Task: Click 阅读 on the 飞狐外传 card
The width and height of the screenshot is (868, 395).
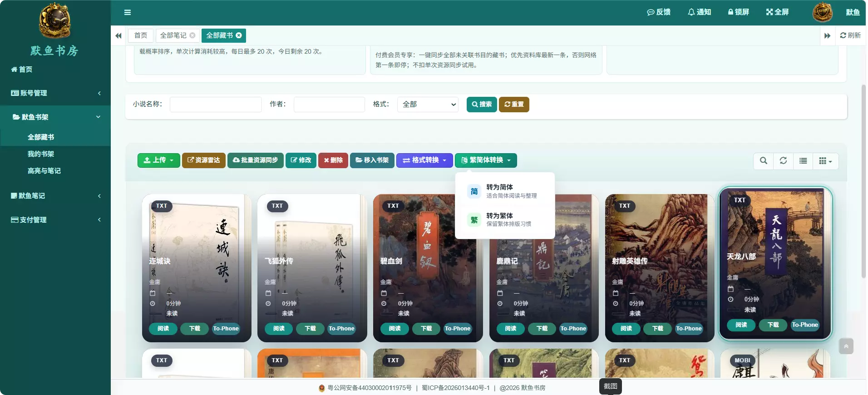Action: click(x=279, y=329)
